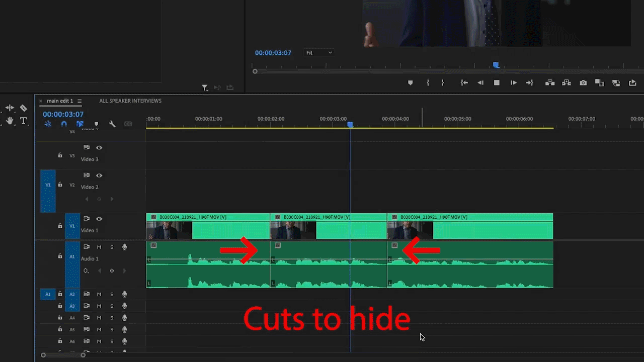Viewport: 644px width, 362px height.
Task: Select the Hand tool
Action: tap(10, 121)
